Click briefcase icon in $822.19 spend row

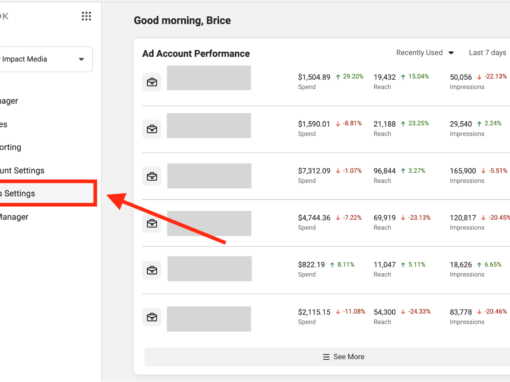coord(152,270)
